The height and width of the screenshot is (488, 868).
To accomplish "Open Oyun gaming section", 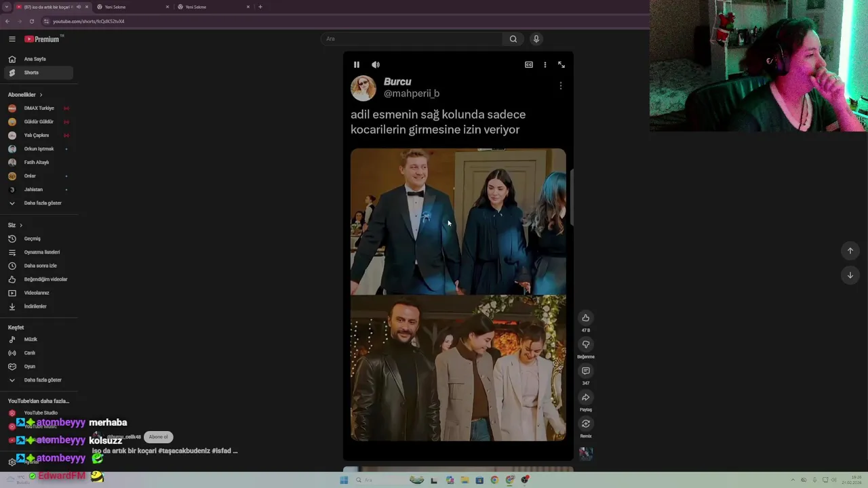I will (x=38, y=367).
